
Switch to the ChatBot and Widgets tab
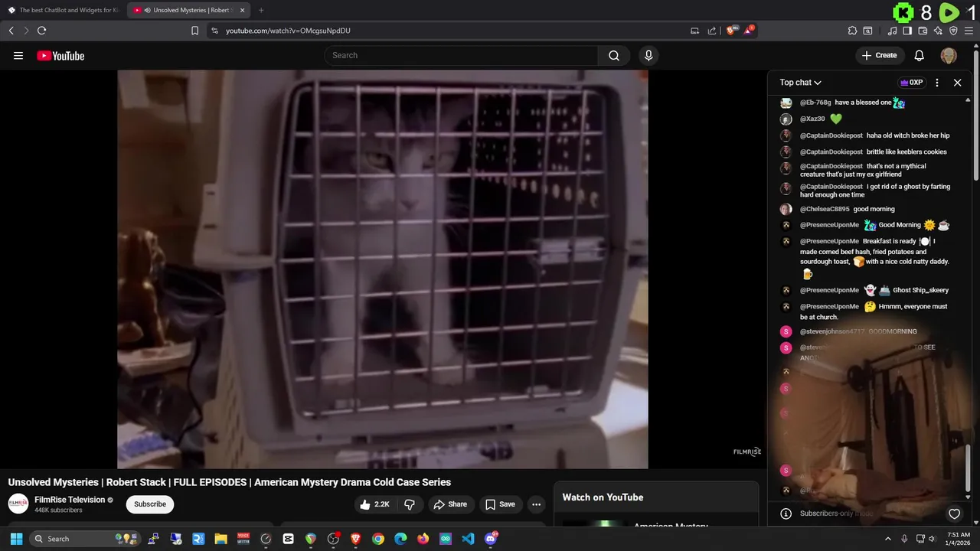pos(63,10)
